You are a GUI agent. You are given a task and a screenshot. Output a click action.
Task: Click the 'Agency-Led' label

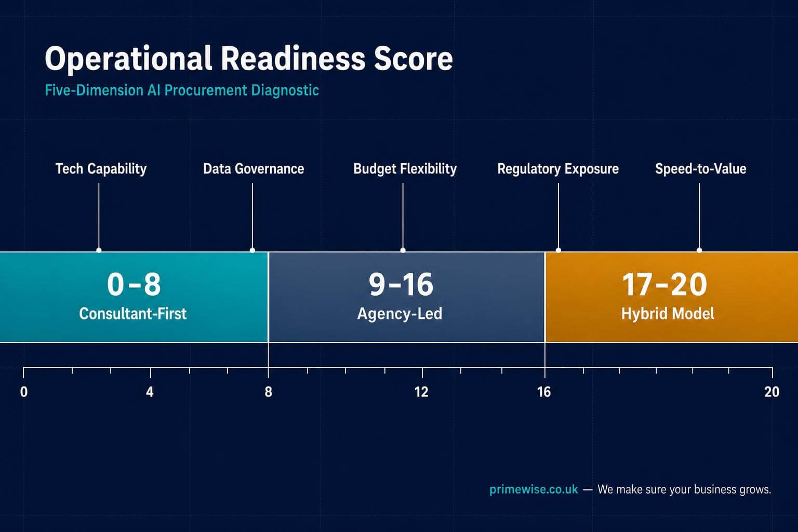[400, 314]
